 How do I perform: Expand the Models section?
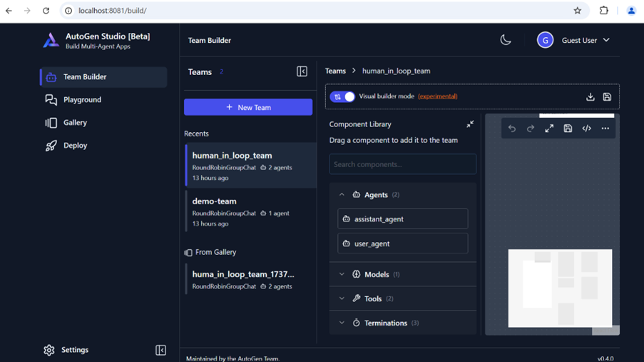[x=402, y=274]
